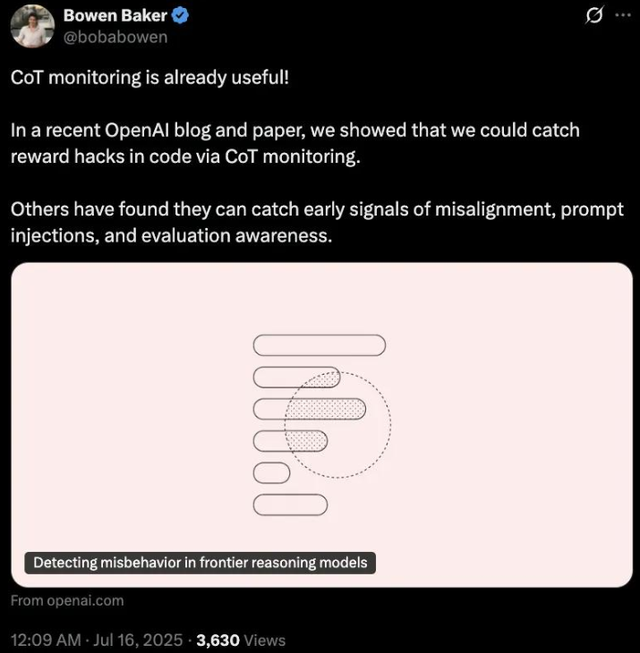Click the "From openai.com" source link
Viewport: 640px width, 653px height.
pos(67,600)
